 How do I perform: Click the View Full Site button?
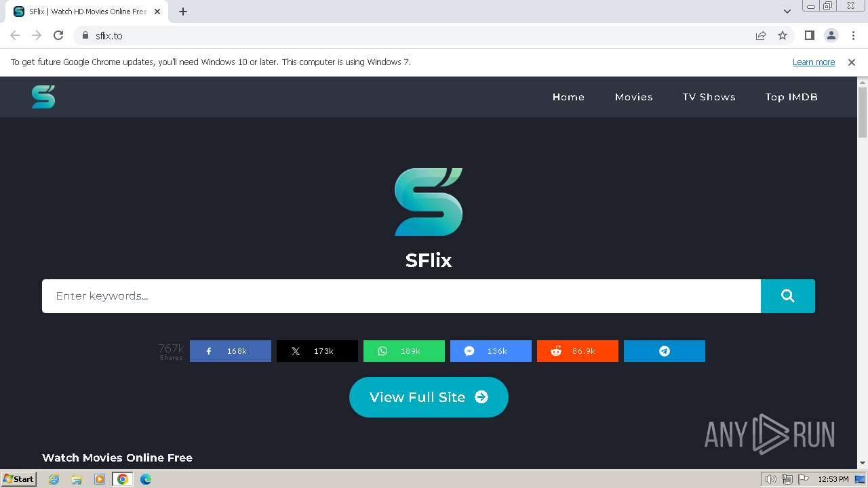[x=429, y=397]
